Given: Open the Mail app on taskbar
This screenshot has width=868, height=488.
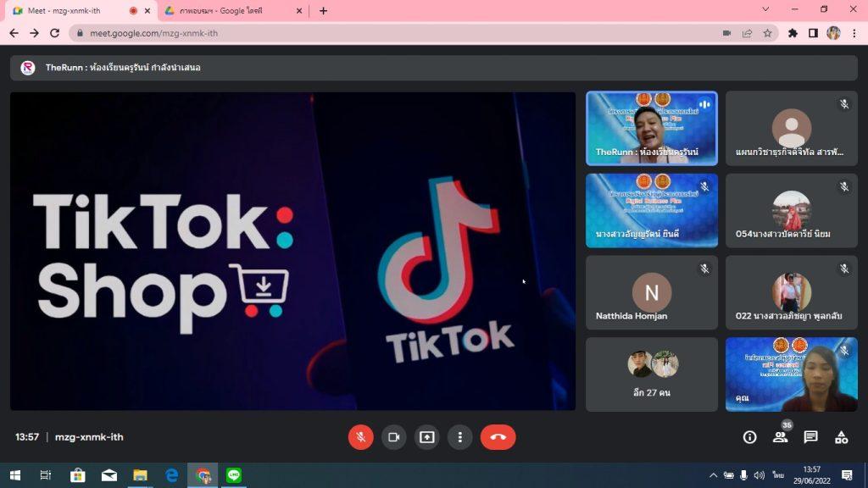Looking at the screenshot, I should (x=109, y=475).
